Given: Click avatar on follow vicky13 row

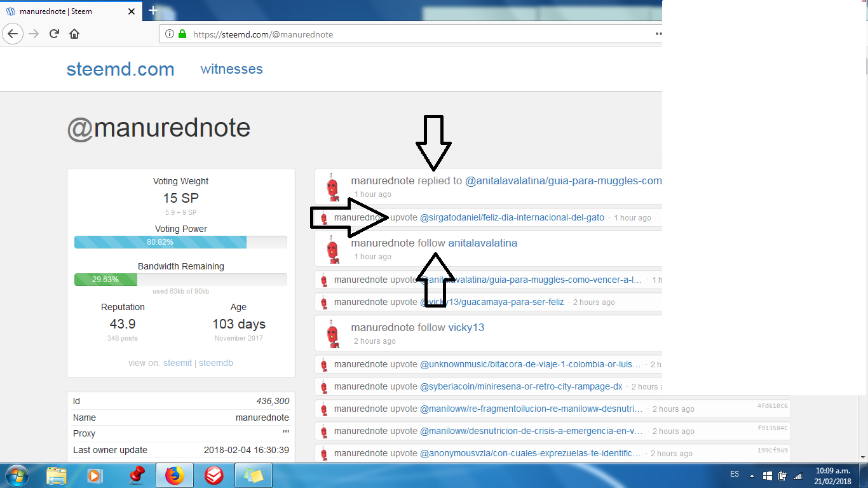Looking at the screenshot, I should [x=332, y=334].
